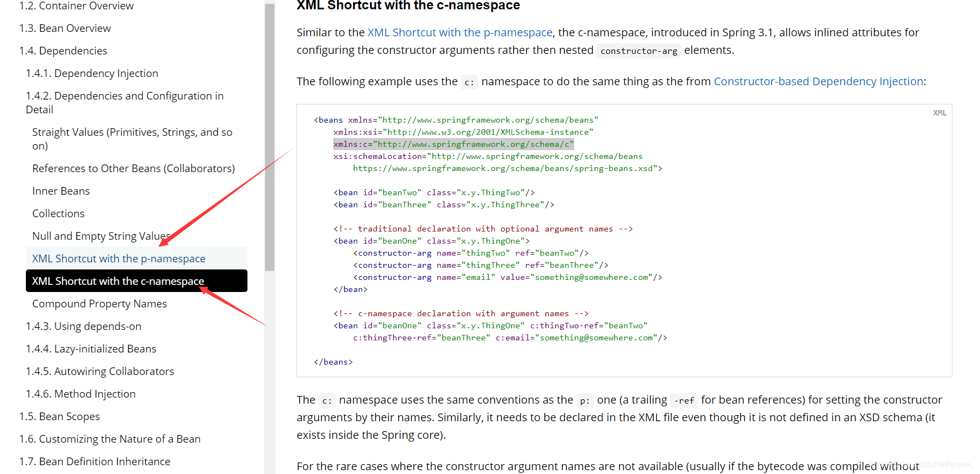This screenshot has width=980, height=474.
Task: Open 1.7. Bean Definition Inheritance
Action: [95, 461]
